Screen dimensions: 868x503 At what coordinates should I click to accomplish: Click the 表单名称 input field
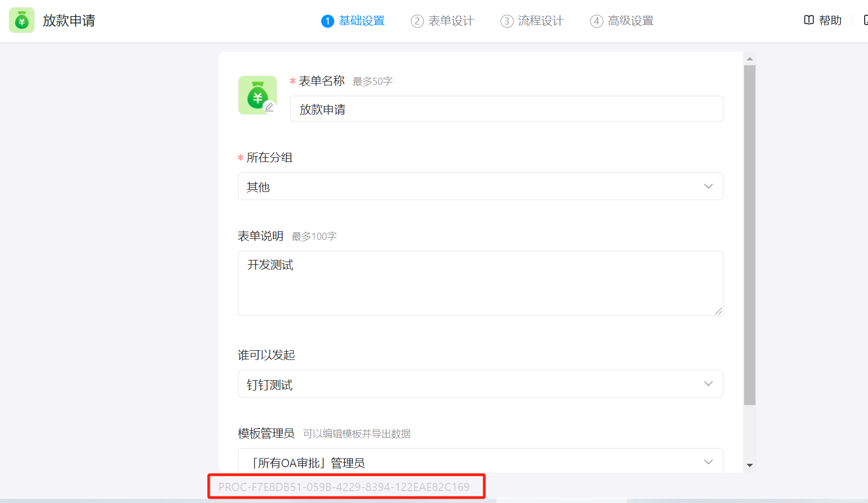(x=507, y=109)
